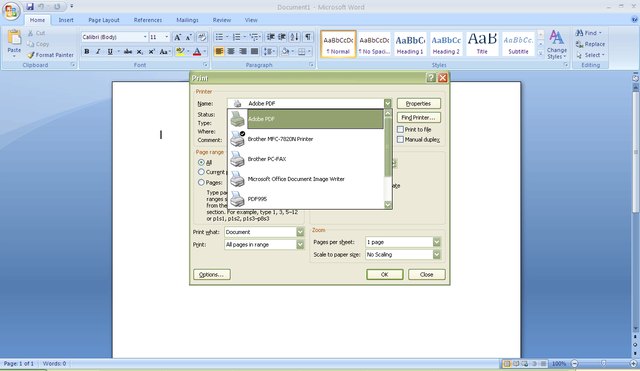Click the Office Button logo

(x=11, y=11)
